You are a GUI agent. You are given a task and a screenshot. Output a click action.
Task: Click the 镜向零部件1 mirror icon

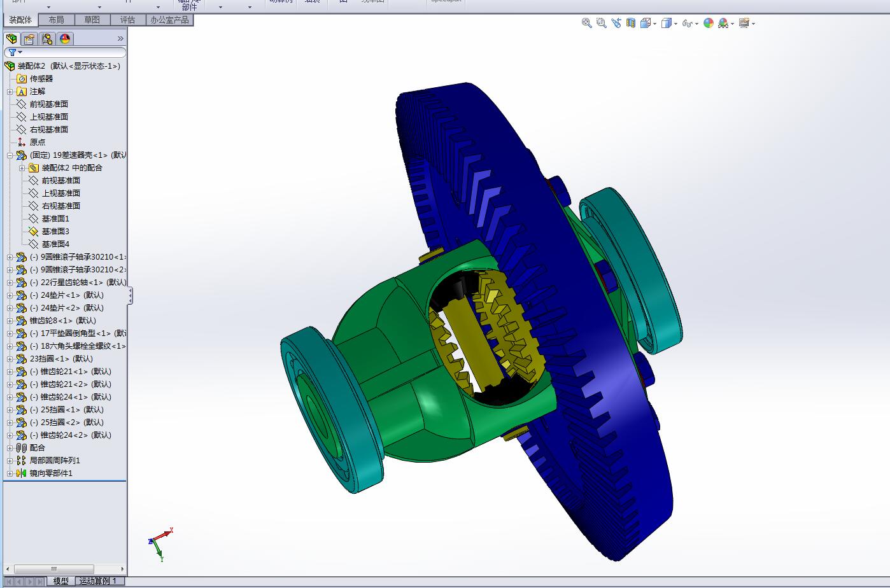pos(22,473)
